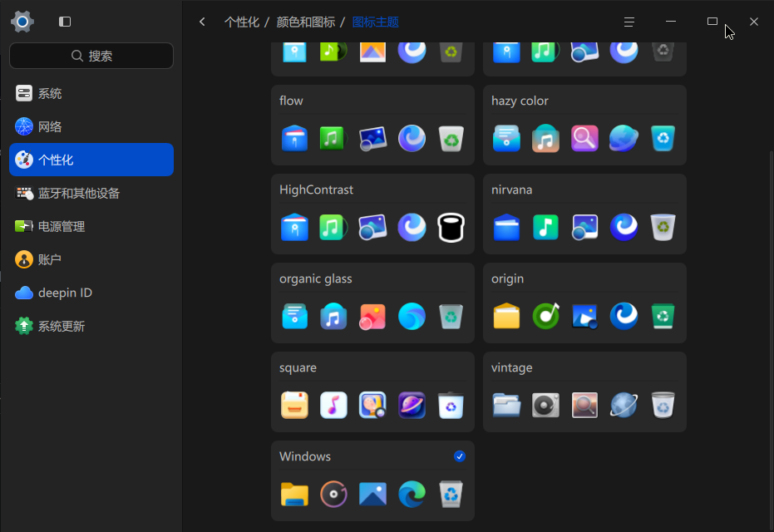Screen dimensions: 774x532
Task: Click the settings gear logo icon
Action: [x=22, y=22]
